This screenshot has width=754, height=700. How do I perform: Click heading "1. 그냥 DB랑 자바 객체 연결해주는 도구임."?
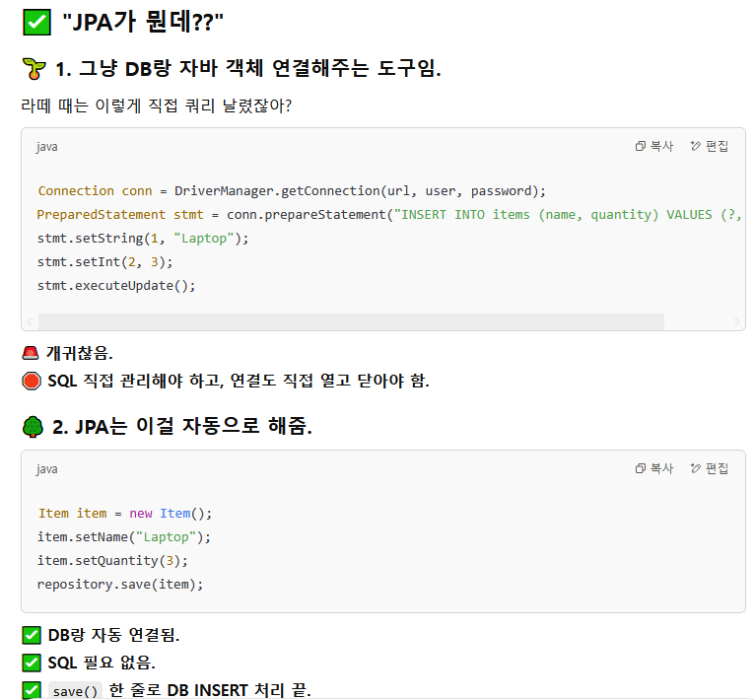248,68
